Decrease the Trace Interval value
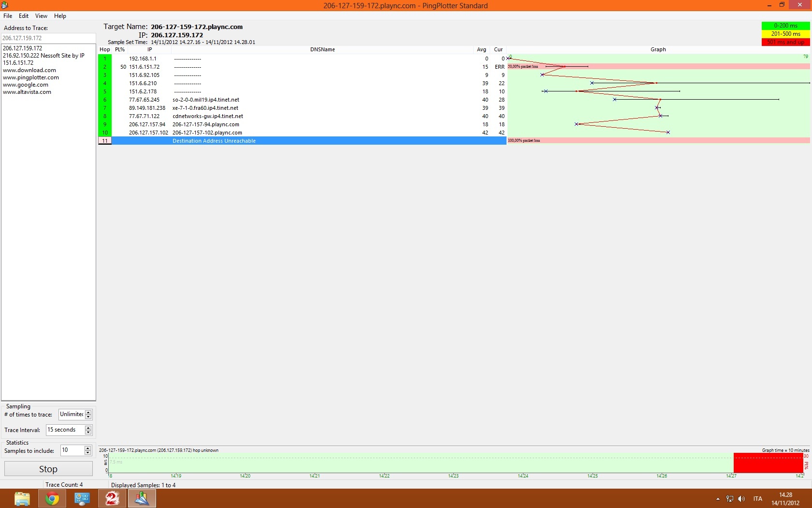 [88, 432]
